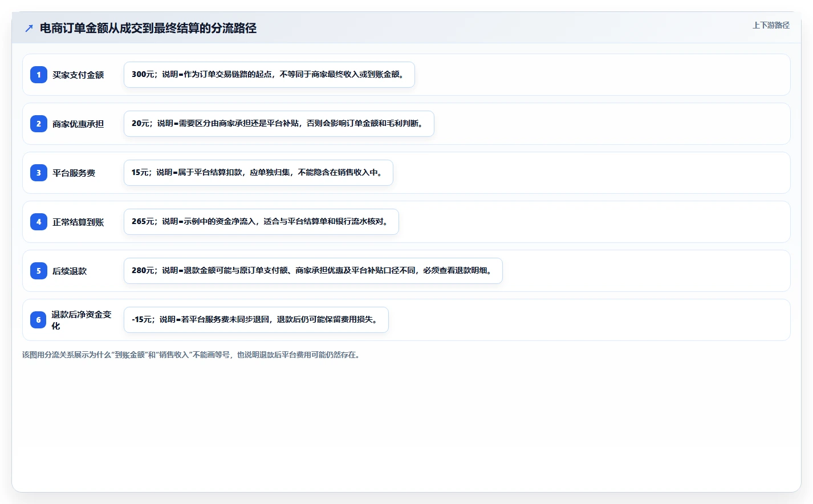Click the -15元 description box
813x504 pixels.
point(256,320)
